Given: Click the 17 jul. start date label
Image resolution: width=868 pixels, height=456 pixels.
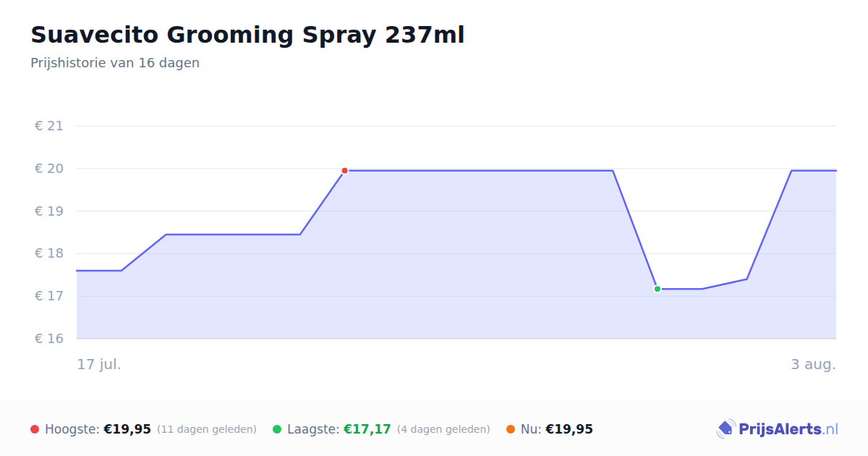Looking at the screenshot, I should click(99, 364).
